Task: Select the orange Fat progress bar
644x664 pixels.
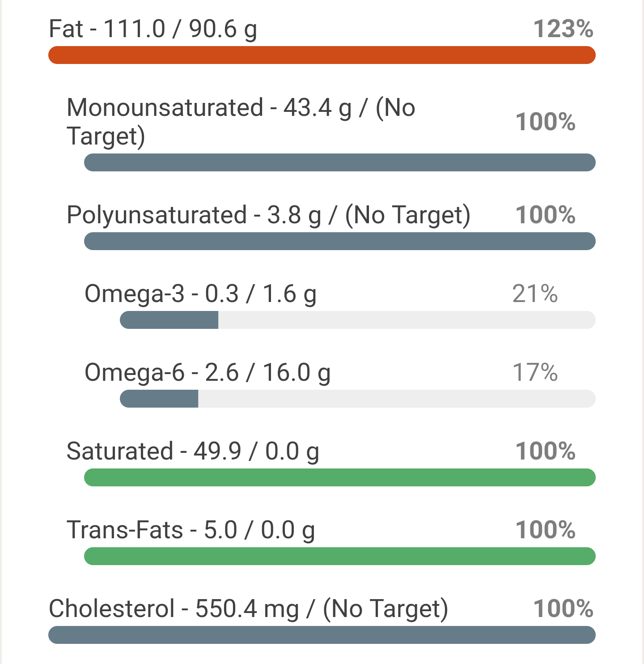Action: [322, 55]
